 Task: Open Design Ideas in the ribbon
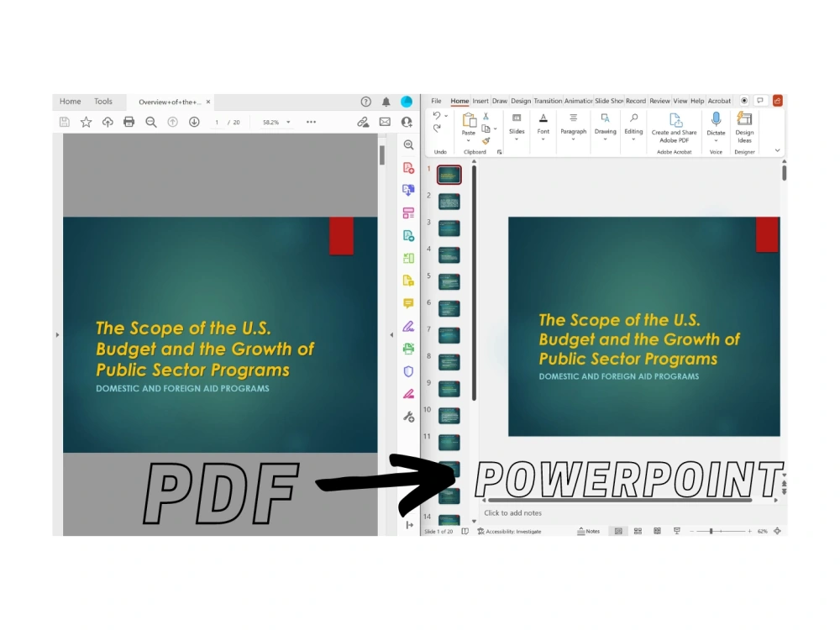pyautogui.click(x=744, y=127)
